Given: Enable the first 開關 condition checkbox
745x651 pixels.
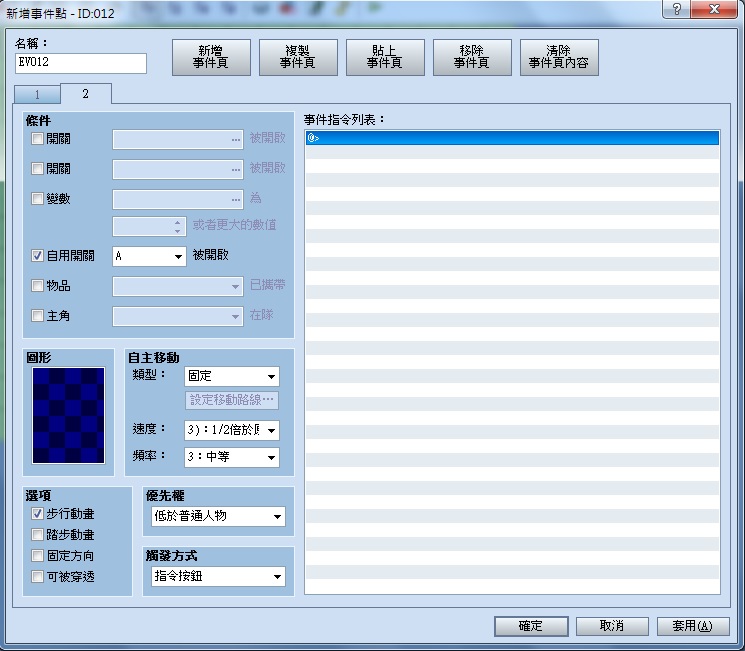Looking at the screenshot, I should [x=37, y=139].
